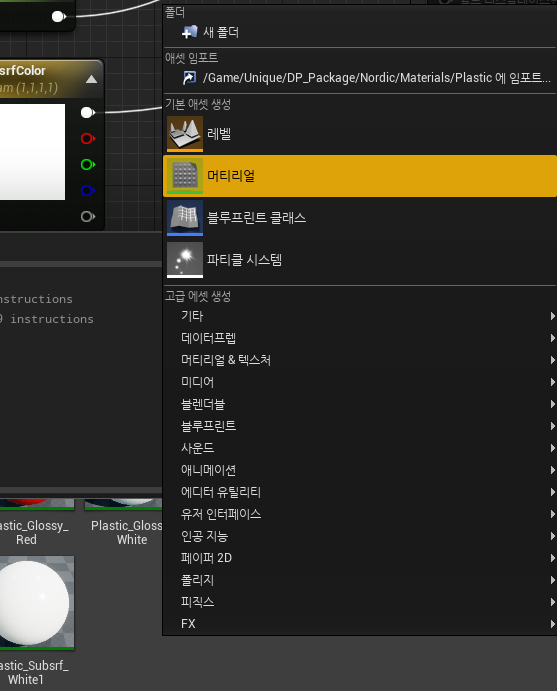
Task: Click the green channel output pin
Action: [88, 164]
